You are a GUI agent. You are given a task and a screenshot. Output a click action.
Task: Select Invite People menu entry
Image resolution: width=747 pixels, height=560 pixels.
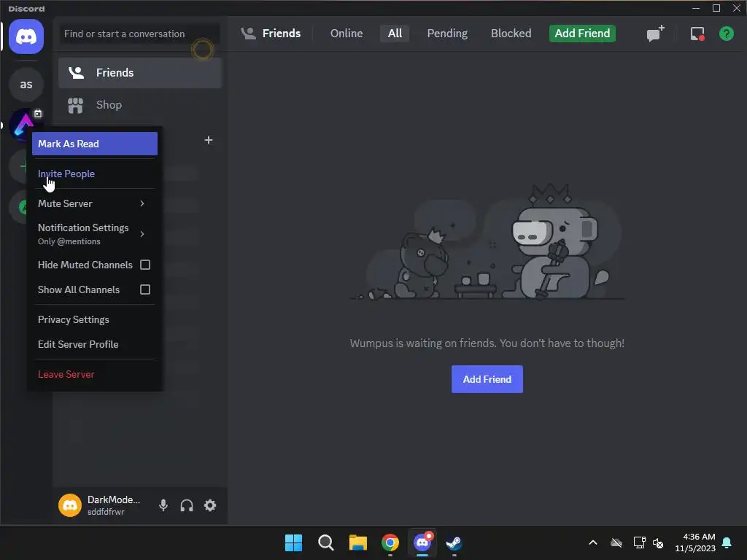(95, 174)
